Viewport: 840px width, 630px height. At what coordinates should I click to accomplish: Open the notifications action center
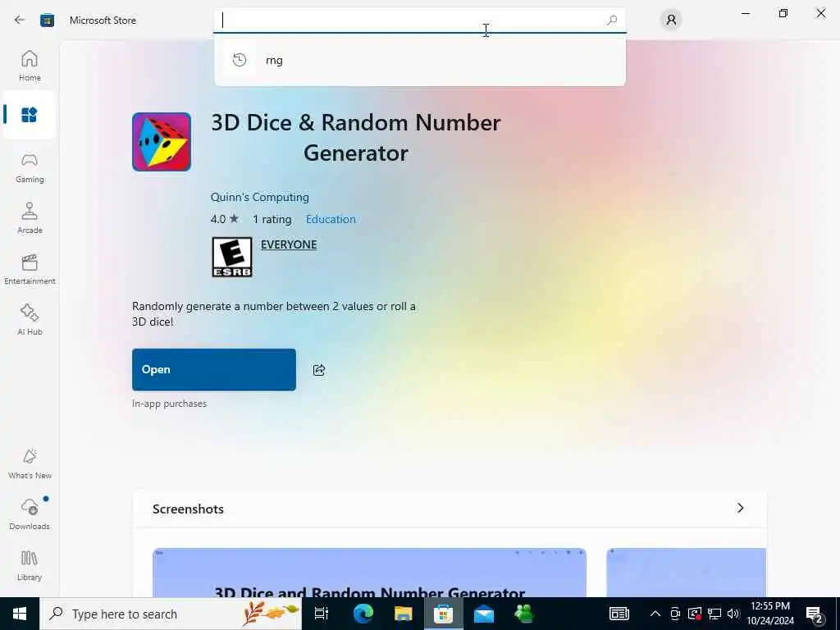point(815,614)
